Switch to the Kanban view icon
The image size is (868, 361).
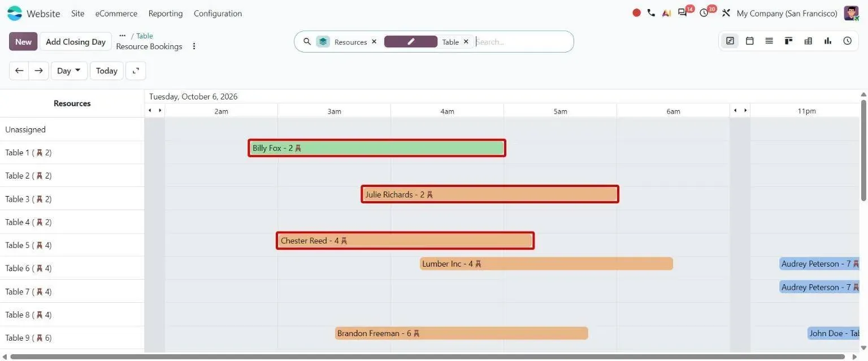[x=789, y=41]
